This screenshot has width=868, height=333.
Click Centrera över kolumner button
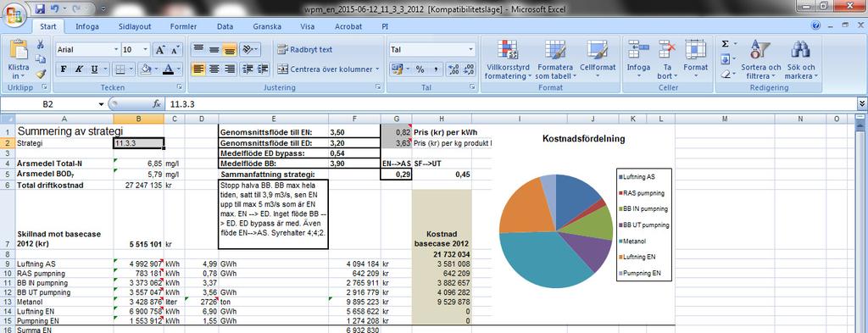click(x=328, y=69)
